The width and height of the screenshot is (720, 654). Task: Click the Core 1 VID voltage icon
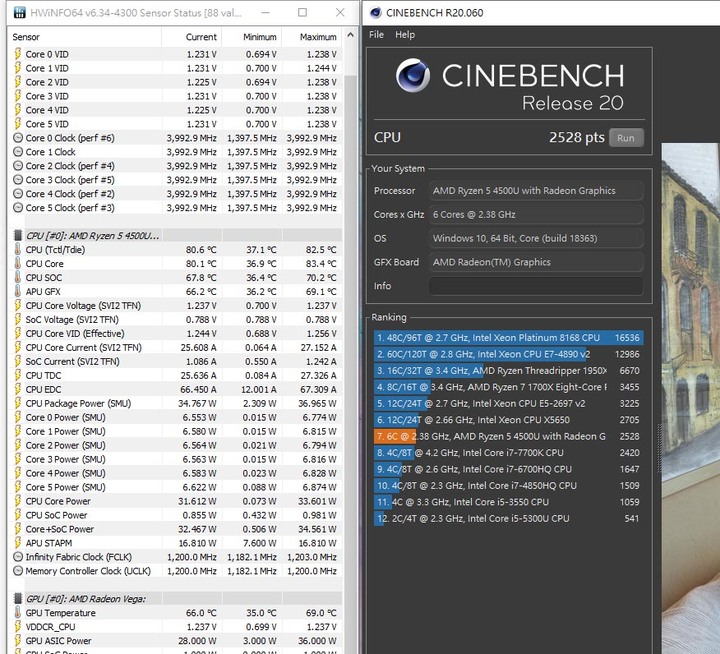(17, 68)
